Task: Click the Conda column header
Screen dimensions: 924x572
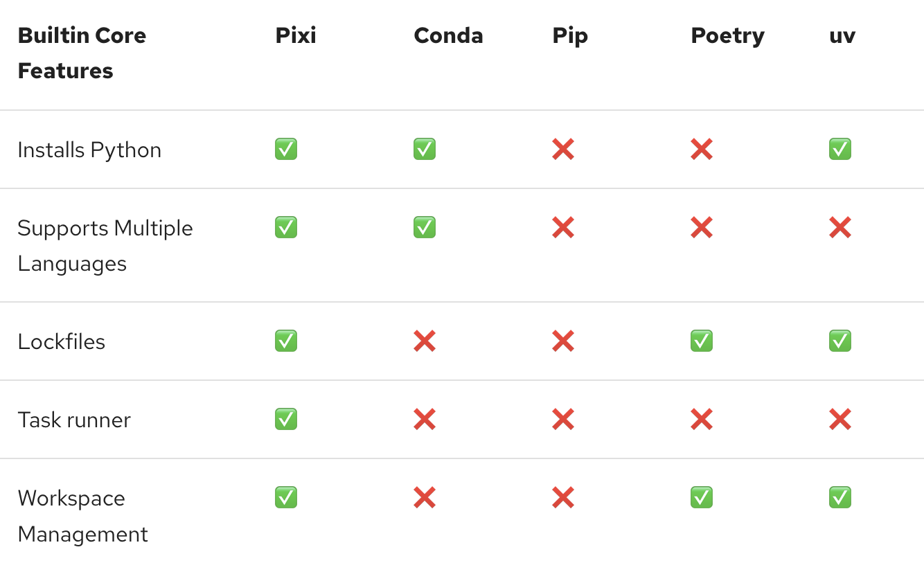Action: [x=448, y=35]
